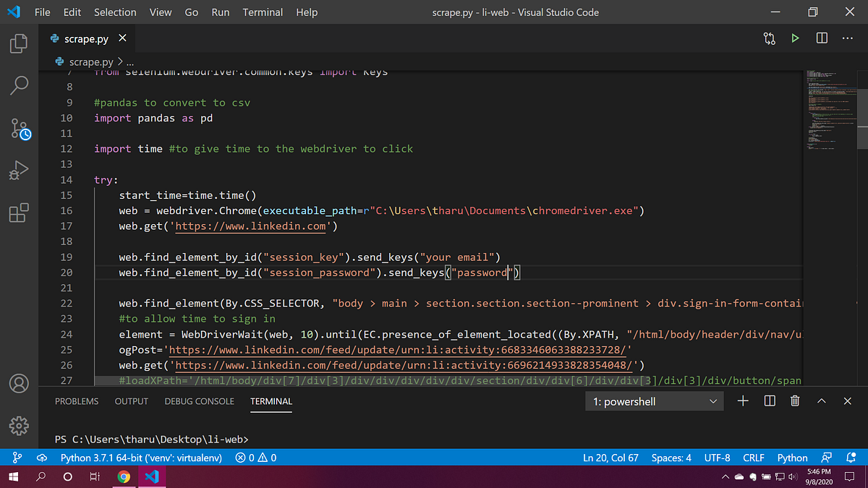Open the Edit menu
Viewport: 868px width, 488px height.
72,12
